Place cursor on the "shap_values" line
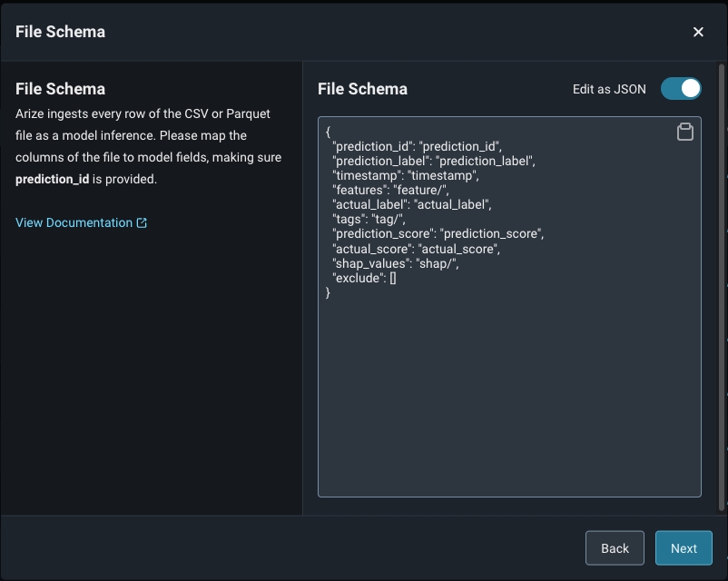 pos(396,262)
